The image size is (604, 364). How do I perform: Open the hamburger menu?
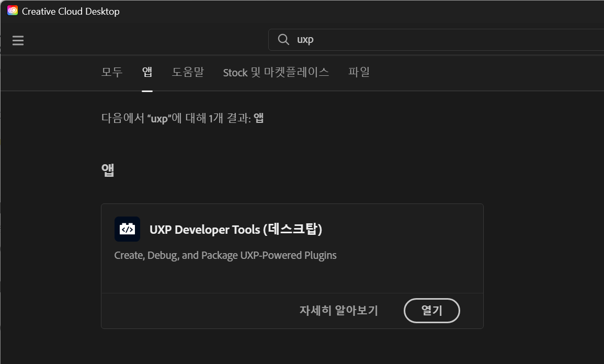18,40
